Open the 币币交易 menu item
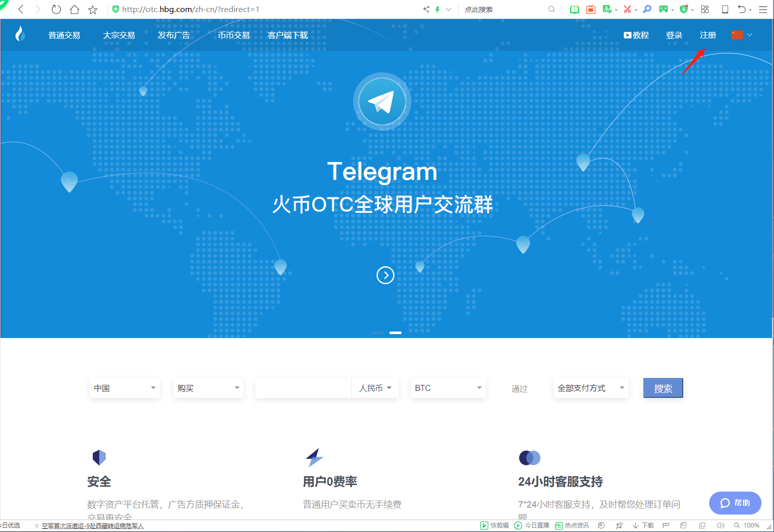Image resolution: width=774 pixels, height=532 pixels. coord(234,35)
